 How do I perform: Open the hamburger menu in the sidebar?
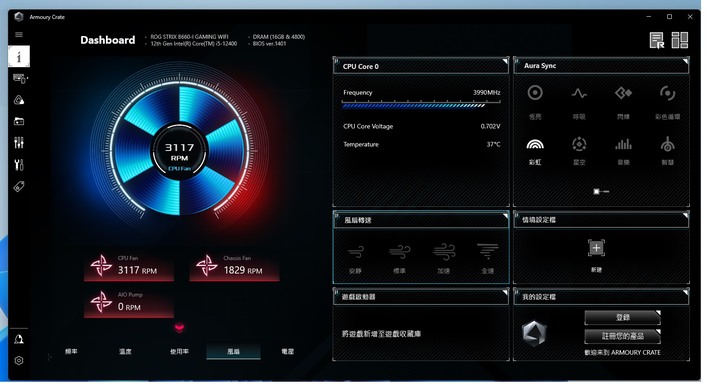pyautogui.click(x=19, y=34)
